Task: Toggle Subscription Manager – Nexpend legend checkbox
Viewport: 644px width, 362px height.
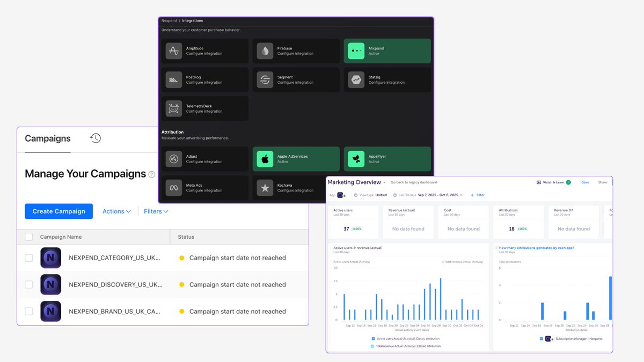Action: click(541, 339)
